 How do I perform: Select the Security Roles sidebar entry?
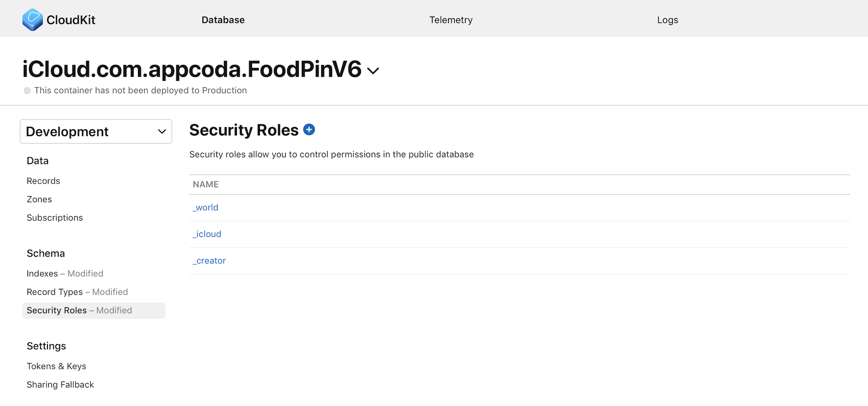tap(57, 310)
